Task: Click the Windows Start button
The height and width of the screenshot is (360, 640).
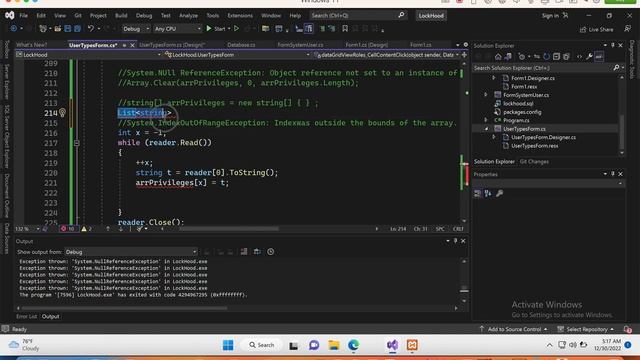Action: click(228, 345)
